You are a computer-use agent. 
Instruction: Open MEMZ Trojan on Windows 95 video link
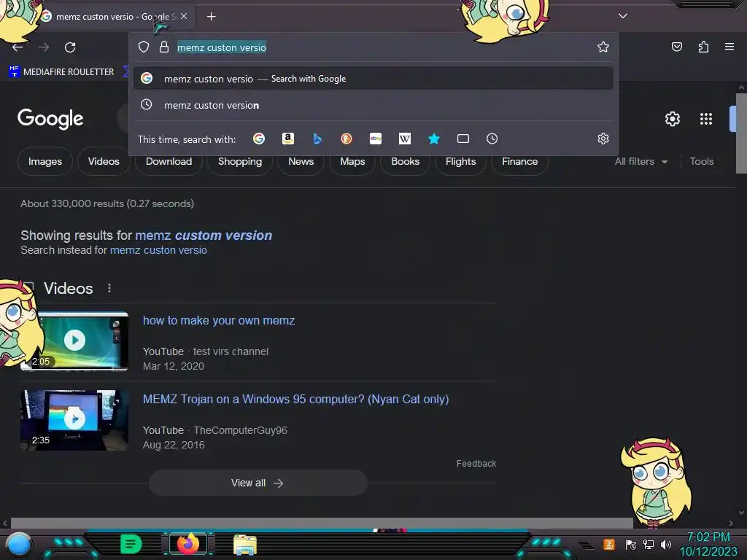[296, 399]
